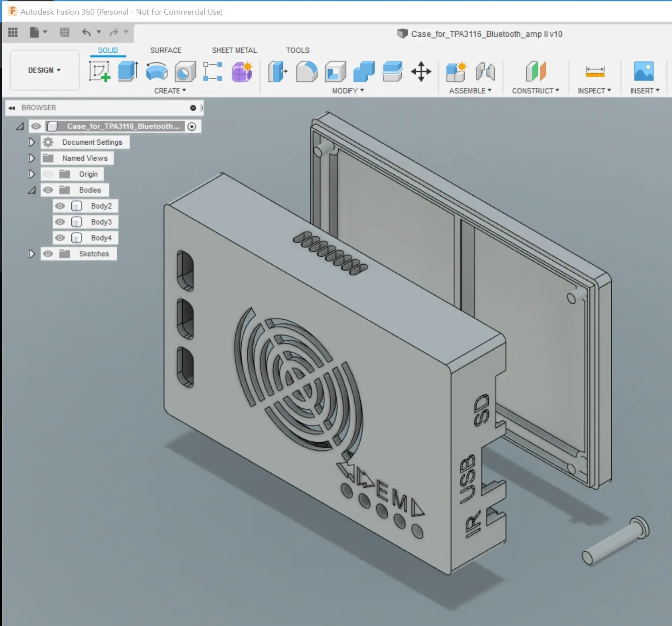The width and height of the screenshot is (672, 626).
Task: Open the INSERT dropdown menu
Action: click(x=645, y=91)
